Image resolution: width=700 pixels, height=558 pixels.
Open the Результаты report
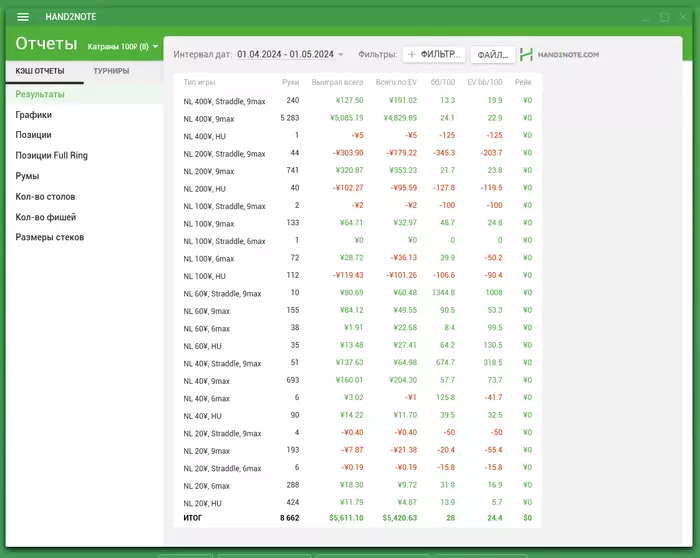(84, 94)
